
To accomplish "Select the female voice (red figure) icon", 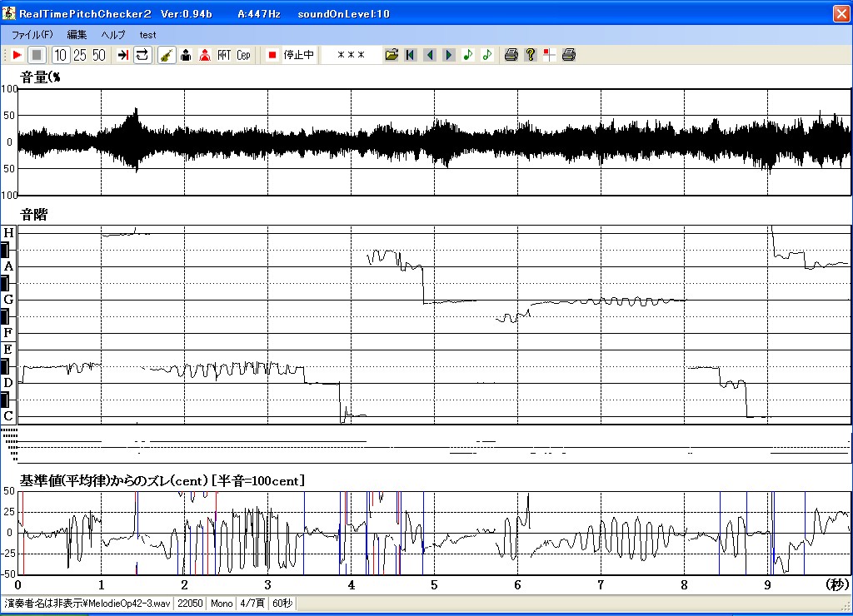I will point(205,55).
